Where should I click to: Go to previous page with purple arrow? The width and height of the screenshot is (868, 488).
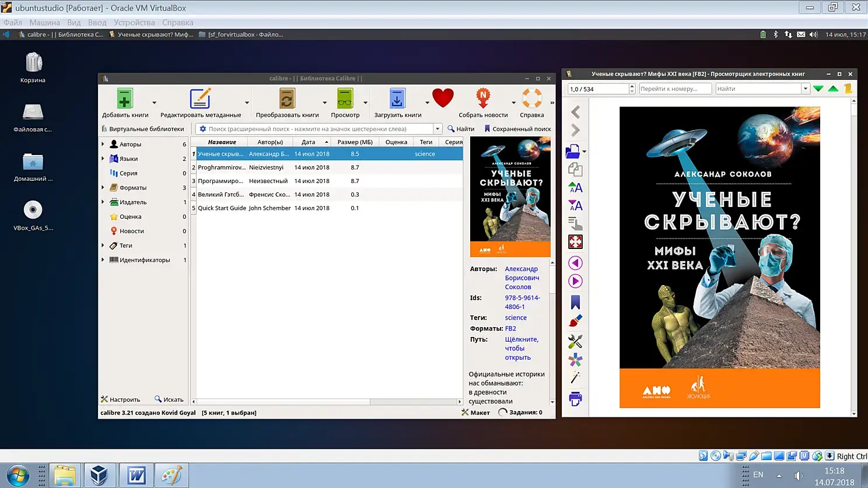(575, 263)
